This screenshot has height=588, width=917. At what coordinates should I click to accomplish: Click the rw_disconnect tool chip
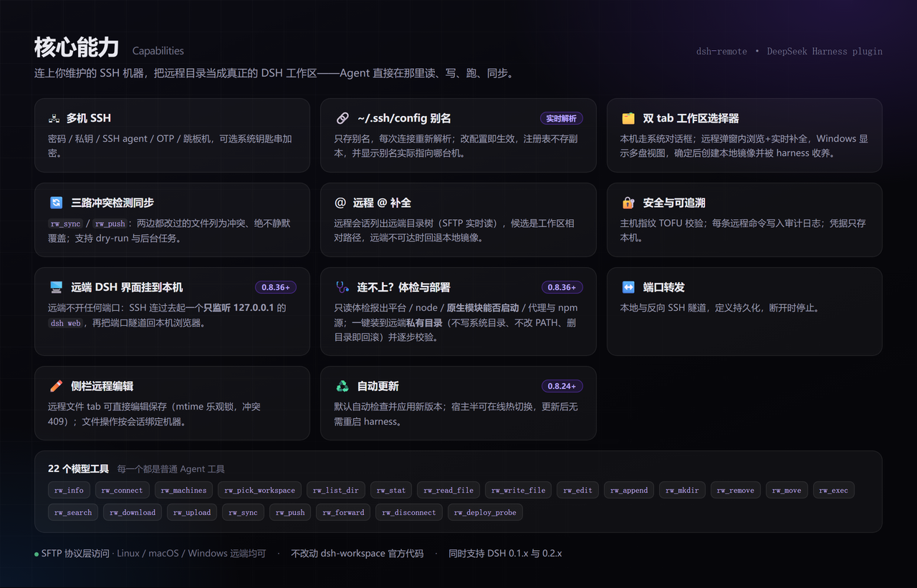[409, 512]
